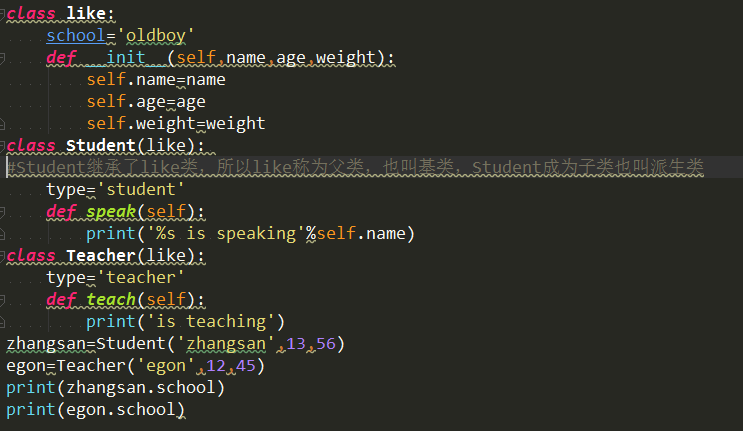The image size is (743, 431).
Task: Collapse the fold marker beside def speak
Action: pyautogui.click(x=2, y=212)
